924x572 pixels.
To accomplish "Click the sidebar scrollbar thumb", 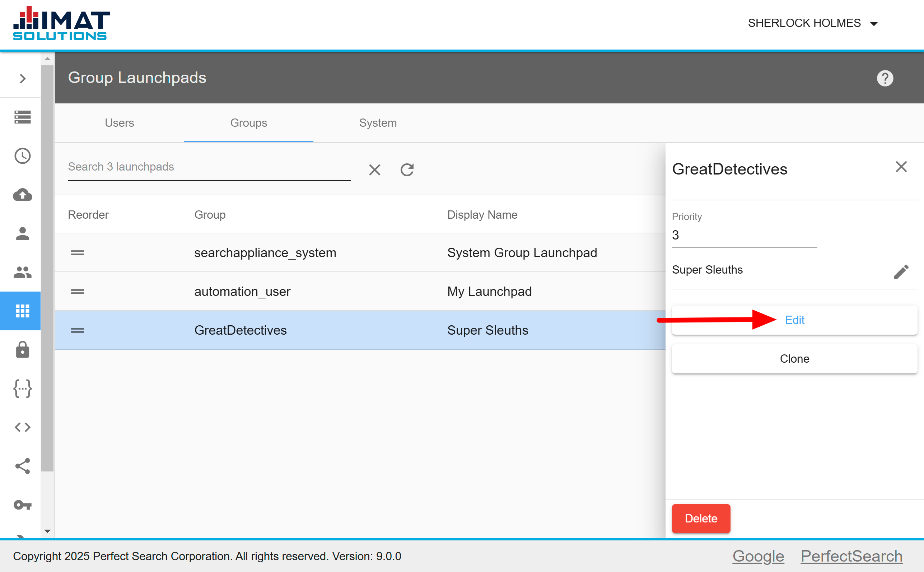I will [x=47, y=269].
